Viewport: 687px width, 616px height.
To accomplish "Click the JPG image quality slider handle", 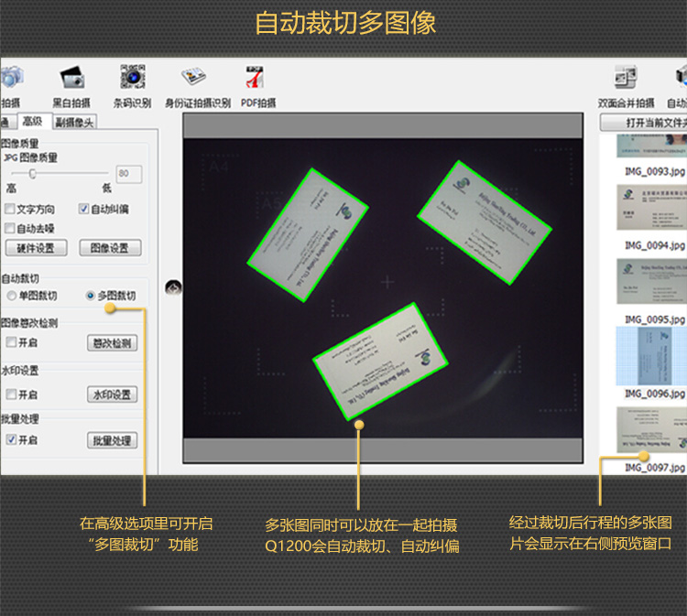I will [32, 174].
